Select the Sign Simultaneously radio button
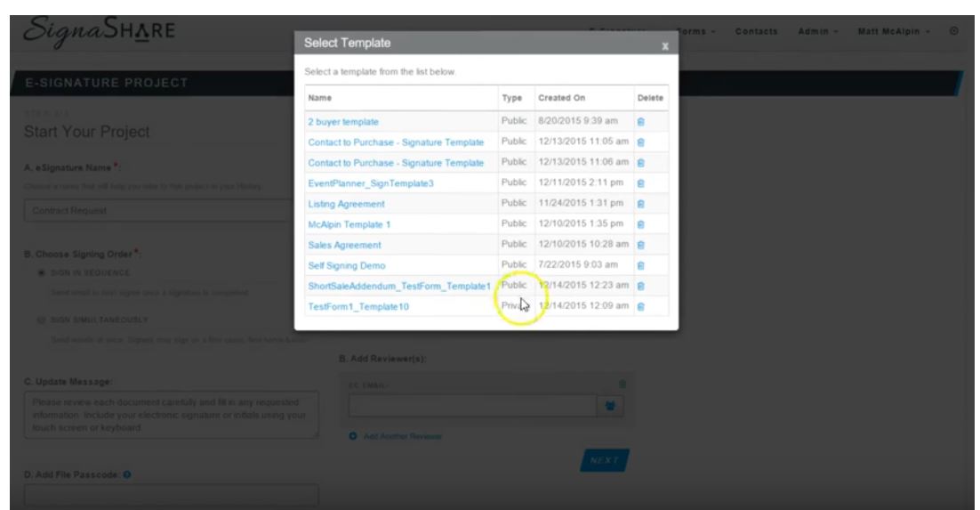980x510 pixels. (x=41, y=320)
